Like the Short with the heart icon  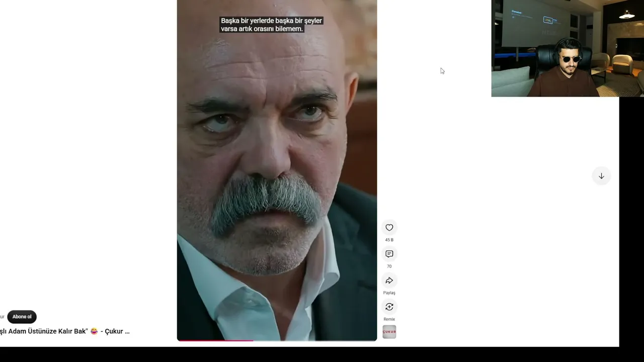389,228
